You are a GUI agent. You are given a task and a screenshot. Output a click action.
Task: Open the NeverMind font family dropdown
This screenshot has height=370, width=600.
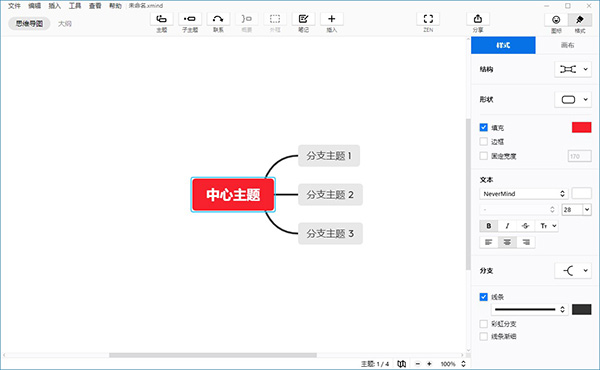click(523, 194)
